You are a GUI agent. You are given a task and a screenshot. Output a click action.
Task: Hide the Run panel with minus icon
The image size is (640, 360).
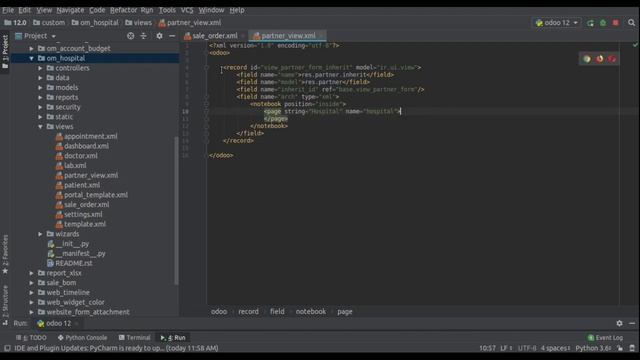pos(632,323)
